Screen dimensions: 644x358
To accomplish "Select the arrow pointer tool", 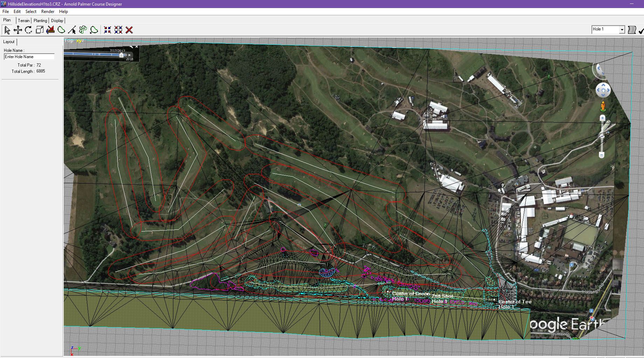I will 7,30.
